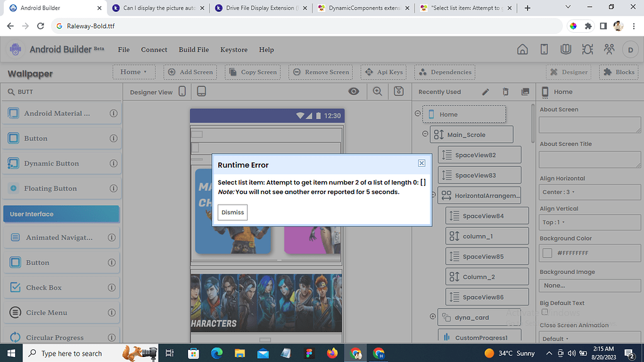Click the home icon in header
Image resolution: width=644 pixels, height=362 pixels.
(523, 49)
